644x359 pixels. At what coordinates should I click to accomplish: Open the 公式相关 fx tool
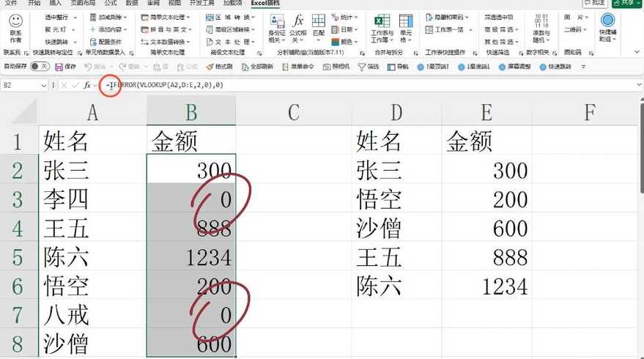(297, 28)
